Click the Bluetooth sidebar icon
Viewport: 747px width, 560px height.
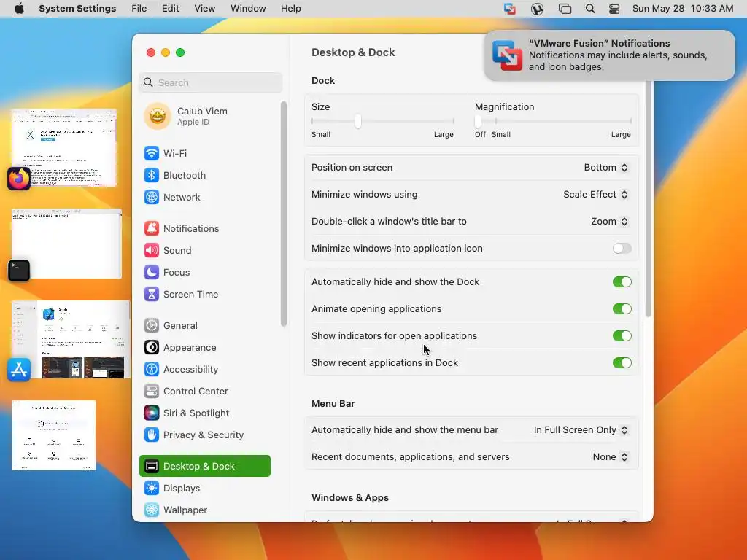pyautogui.click(x=152, y=175)
